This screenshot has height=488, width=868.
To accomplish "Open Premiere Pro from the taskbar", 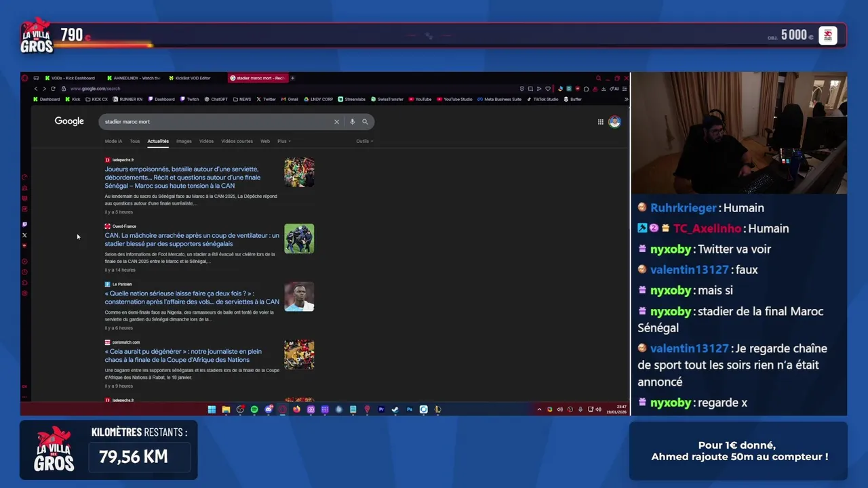I will pos(381,409).
